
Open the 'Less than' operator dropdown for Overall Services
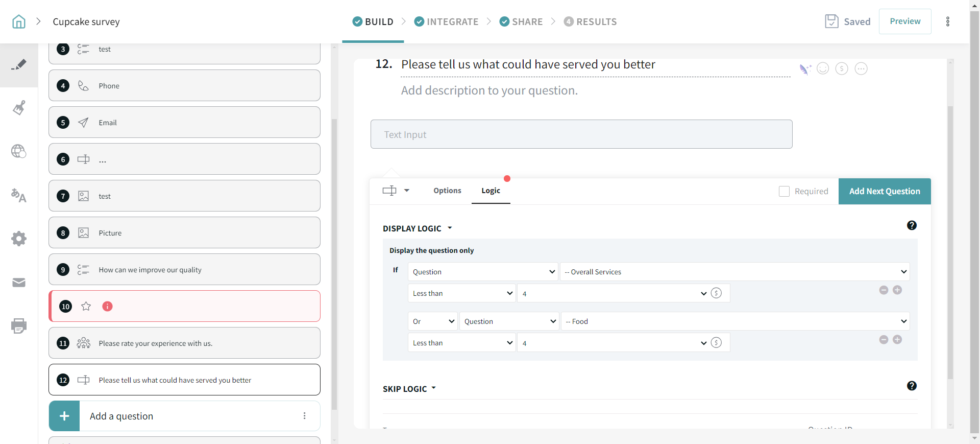(x=462, y=293)
